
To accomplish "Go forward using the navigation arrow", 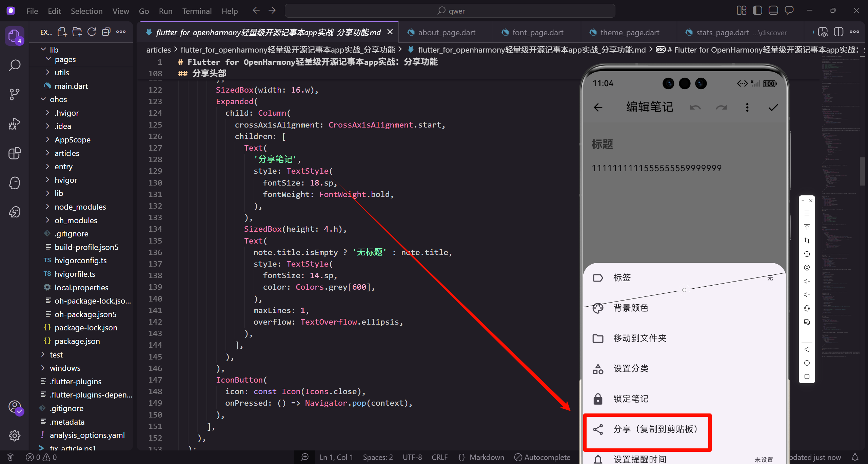I will (x=272, y=11).
